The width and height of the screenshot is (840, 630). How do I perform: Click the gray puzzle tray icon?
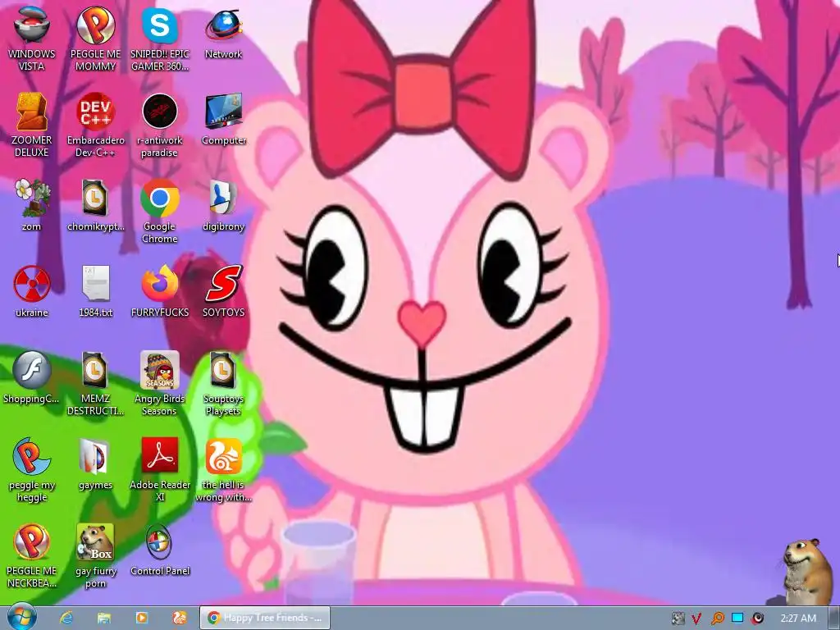point(677,619)
